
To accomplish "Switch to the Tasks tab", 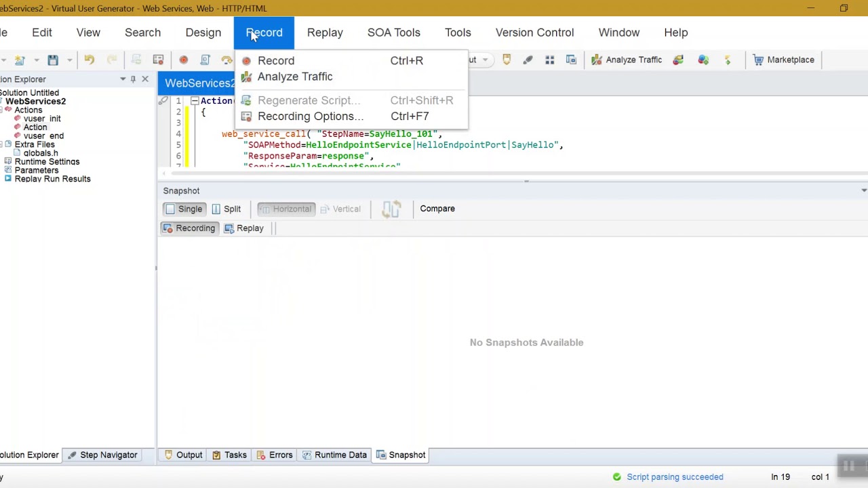I will point(229,455).
